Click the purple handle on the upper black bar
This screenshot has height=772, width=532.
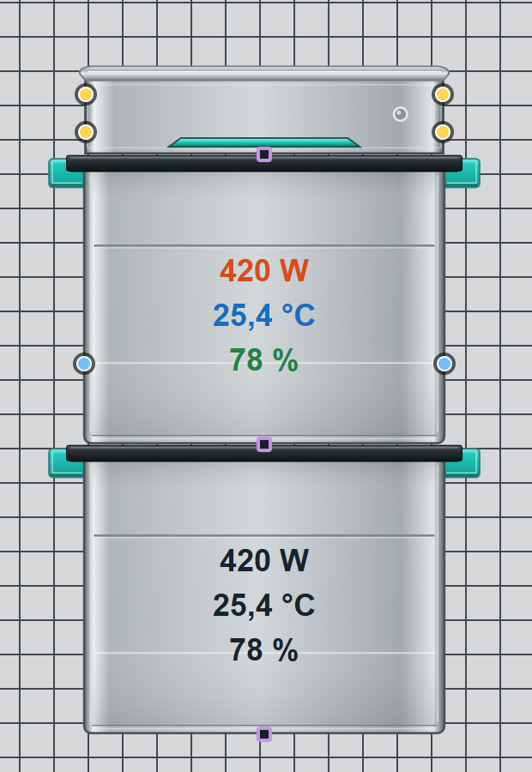coord(264,154)
